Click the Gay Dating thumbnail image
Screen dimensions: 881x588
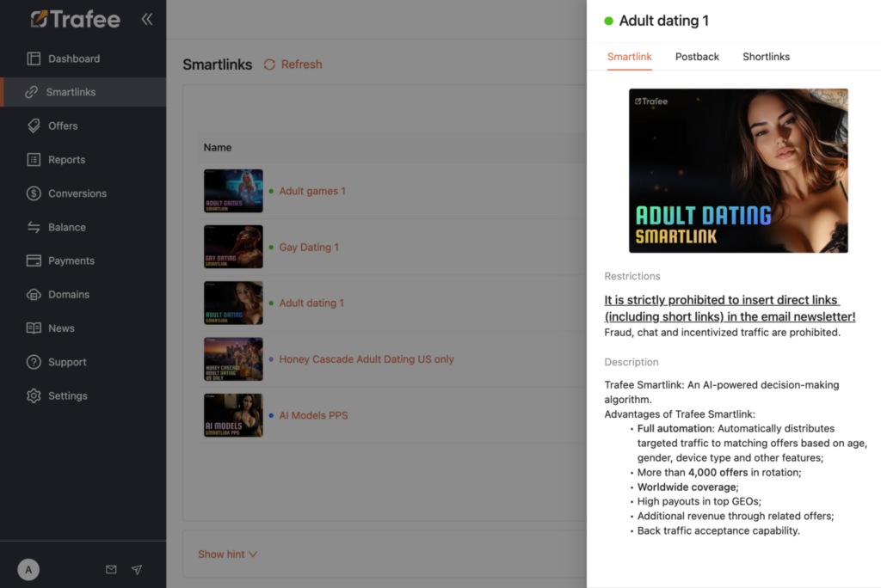(233, 247)
